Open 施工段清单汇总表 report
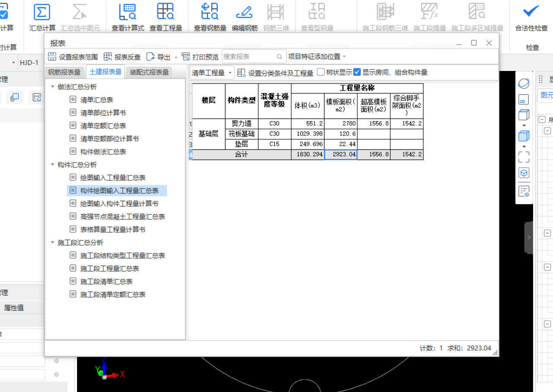 pos(106,281)
